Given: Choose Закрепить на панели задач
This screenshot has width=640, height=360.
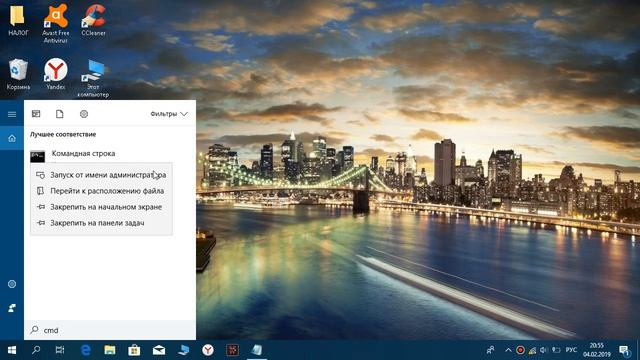Looking at the screenshot, I should 101,223.
